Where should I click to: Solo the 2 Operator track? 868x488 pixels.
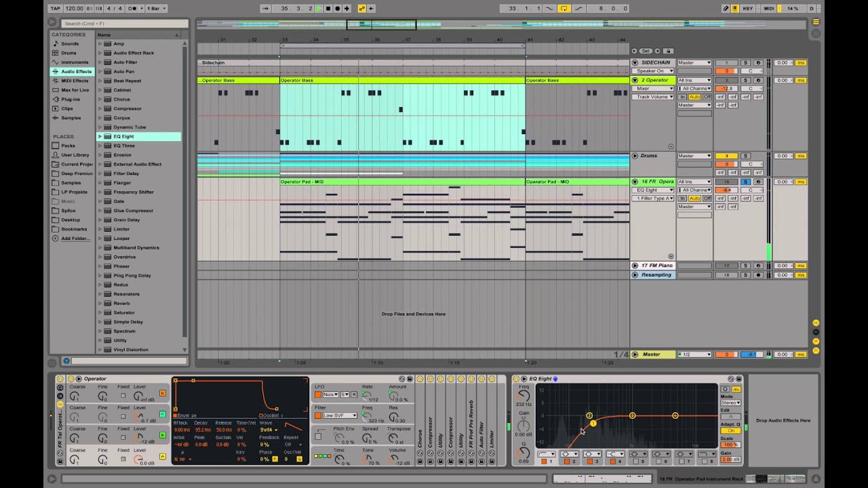[745, 80]
